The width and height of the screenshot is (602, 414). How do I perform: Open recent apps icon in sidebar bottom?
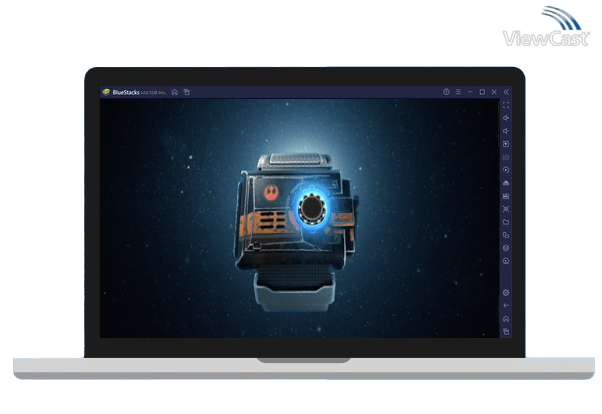(x=506, y=331)
